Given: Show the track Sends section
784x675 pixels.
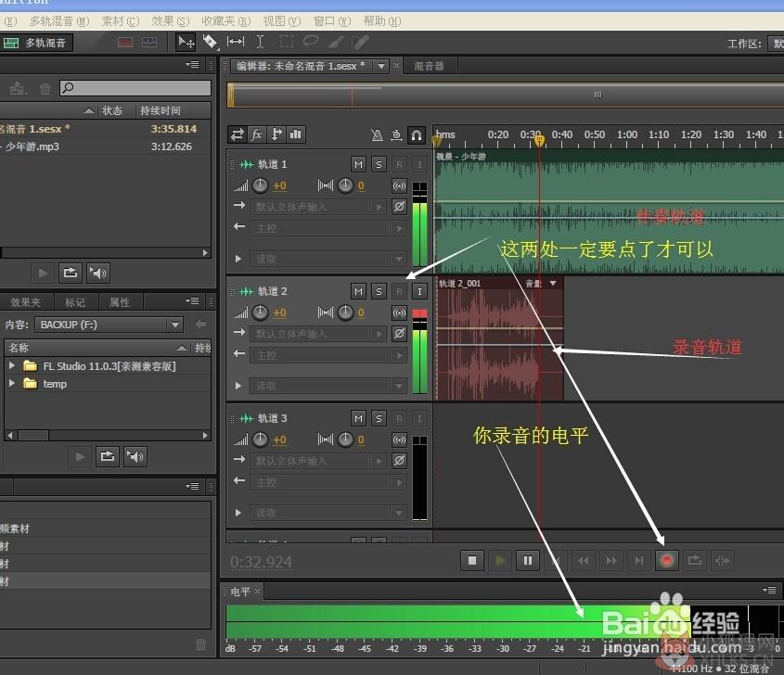Looking at the screenshot, I should tap(276, 134).
